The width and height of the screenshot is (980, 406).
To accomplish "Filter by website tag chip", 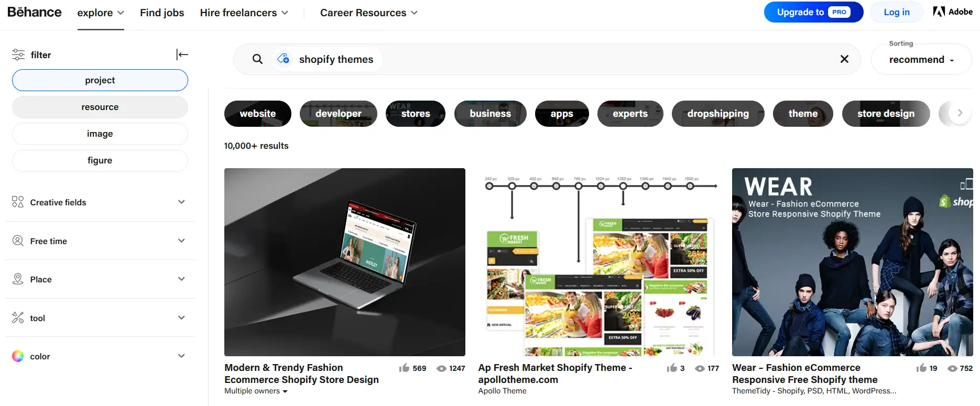I will click(x=258, y=114).
